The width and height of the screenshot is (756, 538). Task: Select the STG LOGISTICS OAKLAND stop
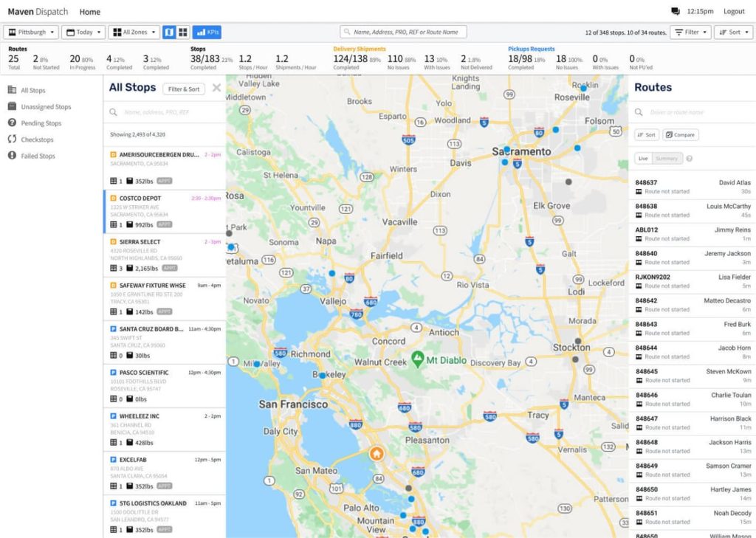click(x=165, y=517)
